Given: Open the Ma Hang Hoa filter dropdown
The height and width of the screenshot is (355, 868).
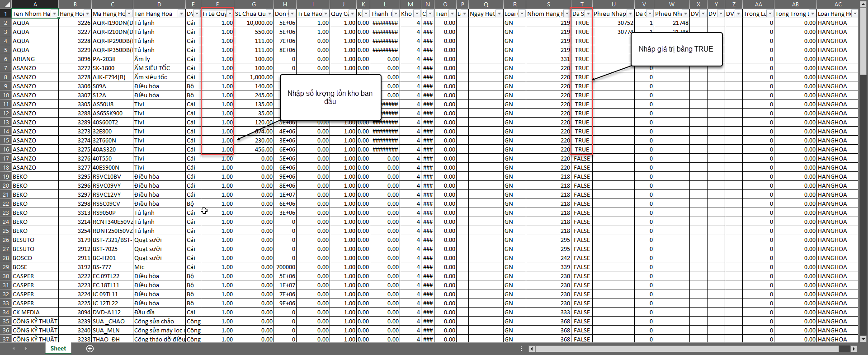Looking at the screenshot, I should click(129, 14).
